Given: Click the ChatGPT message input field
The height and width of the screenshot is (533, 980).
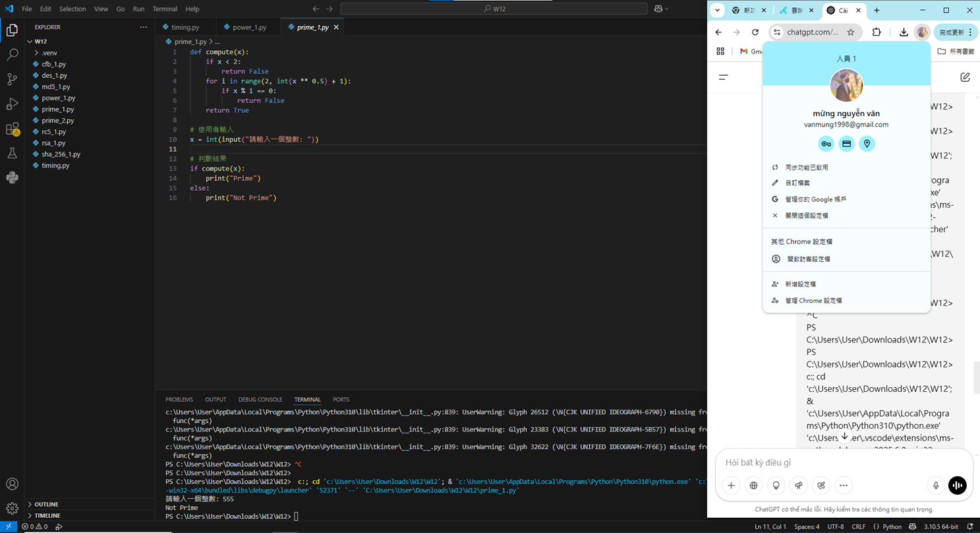Looking at the screenshot, I should coord(837,463).
